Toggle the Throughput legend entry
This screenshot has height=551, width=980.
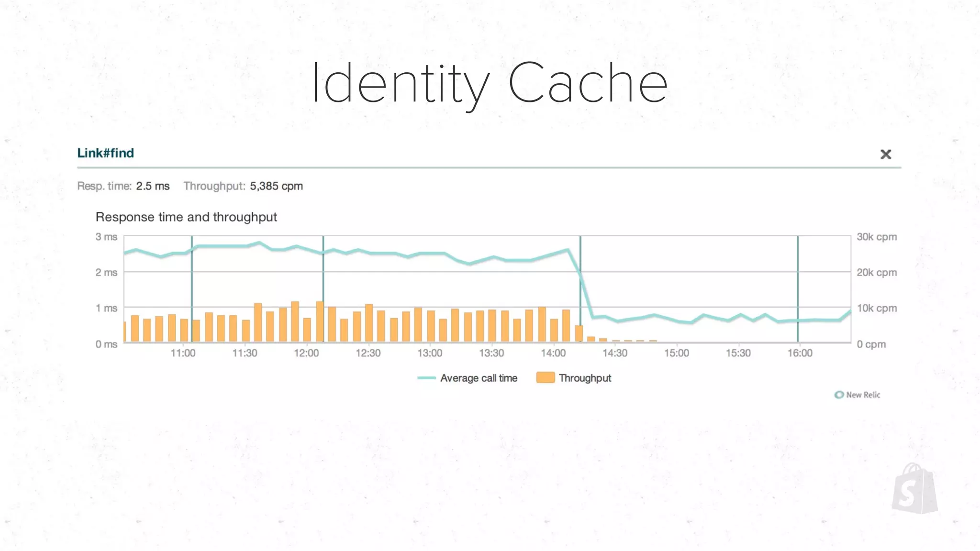(574, 378)
